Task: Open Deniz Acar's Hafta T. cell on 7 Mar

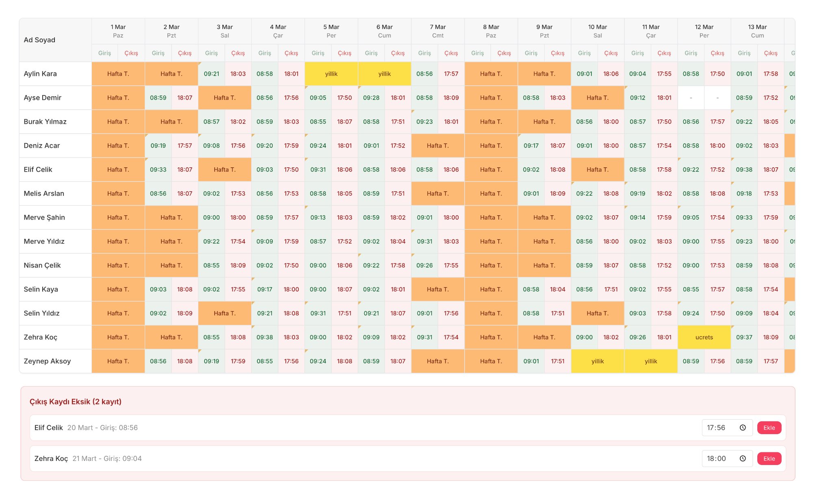Action: (x=437, y=146)
